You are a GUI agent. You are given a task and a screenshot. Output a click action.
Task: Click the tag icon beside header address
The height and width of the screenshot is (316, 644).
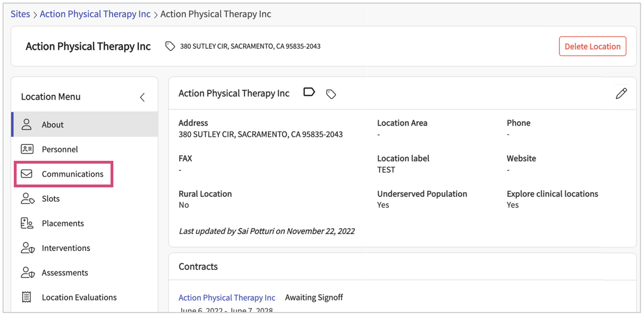[170, 46]
